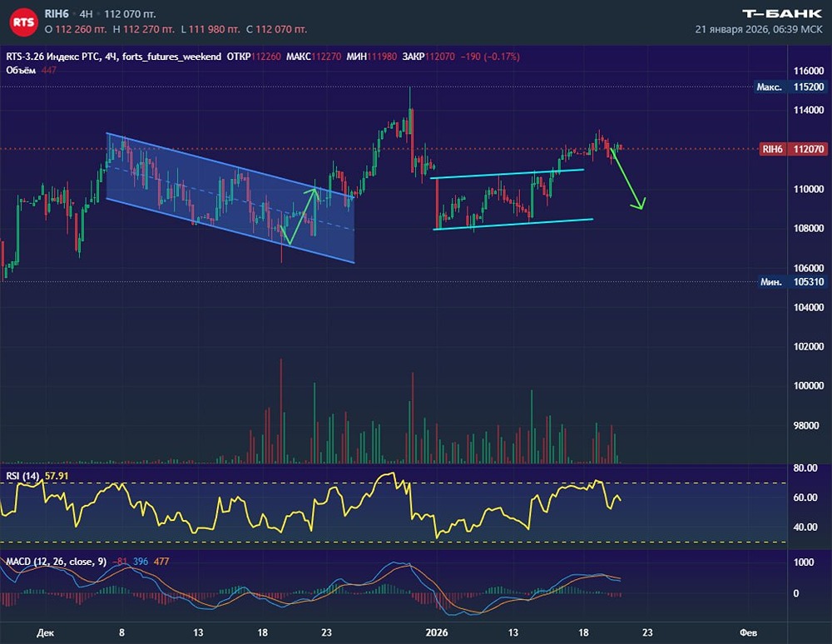Click the T-БАНК logo
The height and width of the screenshot is (644, 832).
coord(781,13)
